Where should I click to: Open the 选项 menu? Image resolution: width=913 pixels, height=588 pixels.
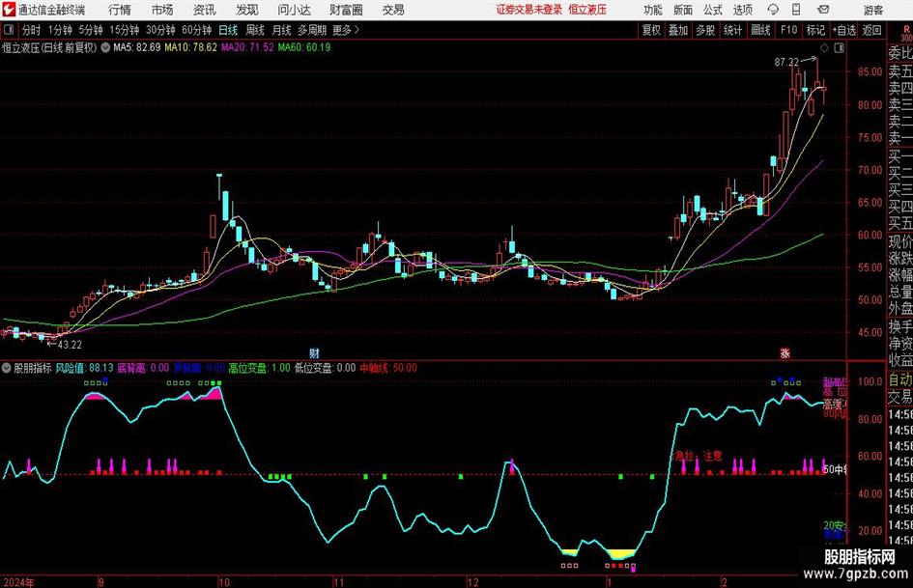pos(742,10)
